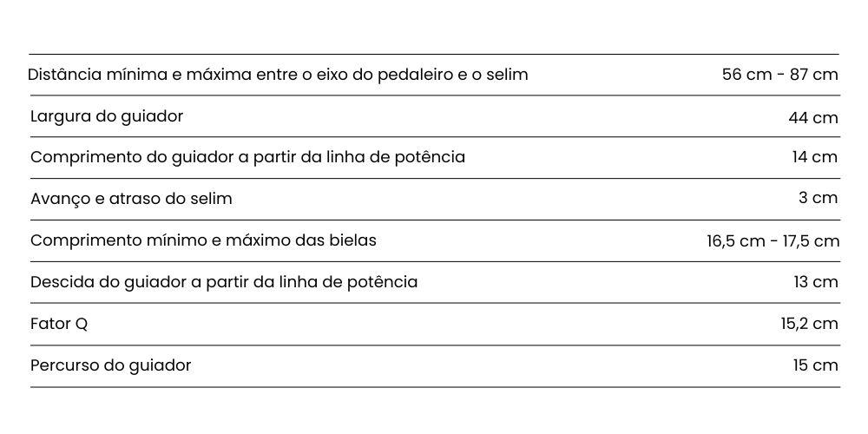The height and width of the screenshot is (434, 868).
Task: Select the 'Largura do guiador' label
Action: (x=107, y=116)
